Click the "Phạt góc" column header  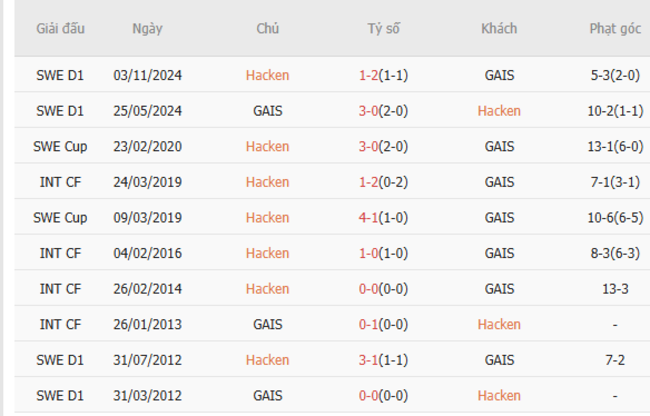[x=614, y=29]
